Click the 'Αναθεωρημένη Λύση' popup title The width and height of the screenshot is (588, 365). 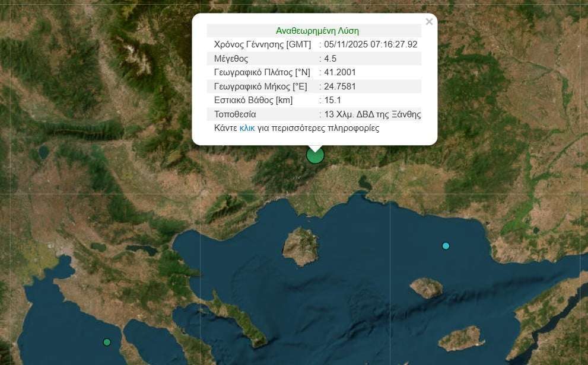[x=317, y=31]
